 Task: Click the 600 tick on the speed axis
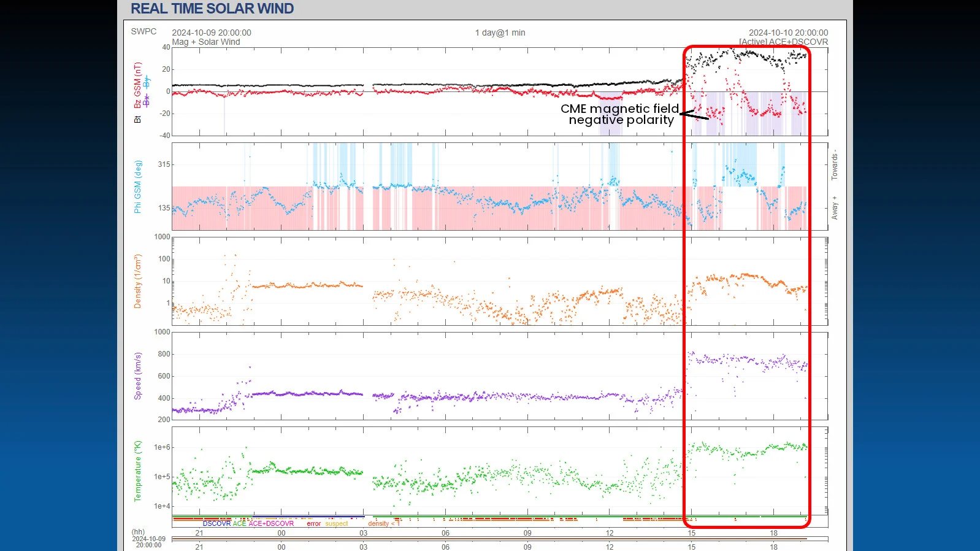click(164, 376)
